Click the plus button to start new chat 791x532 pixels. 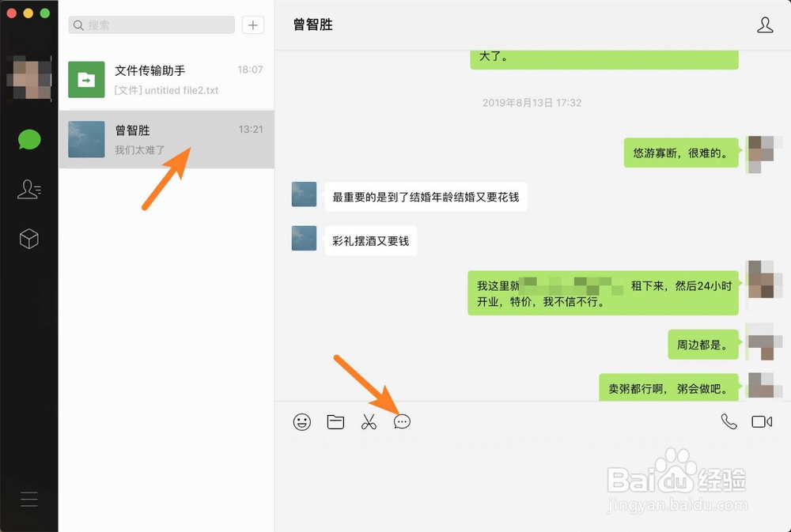pos(252,25)
